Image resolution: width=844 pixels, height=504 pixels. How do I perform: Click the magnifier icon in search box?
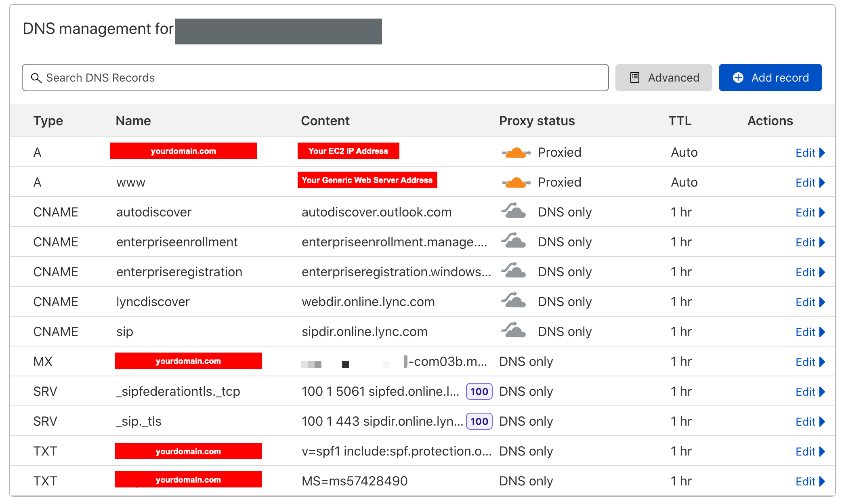coord(36,78)
